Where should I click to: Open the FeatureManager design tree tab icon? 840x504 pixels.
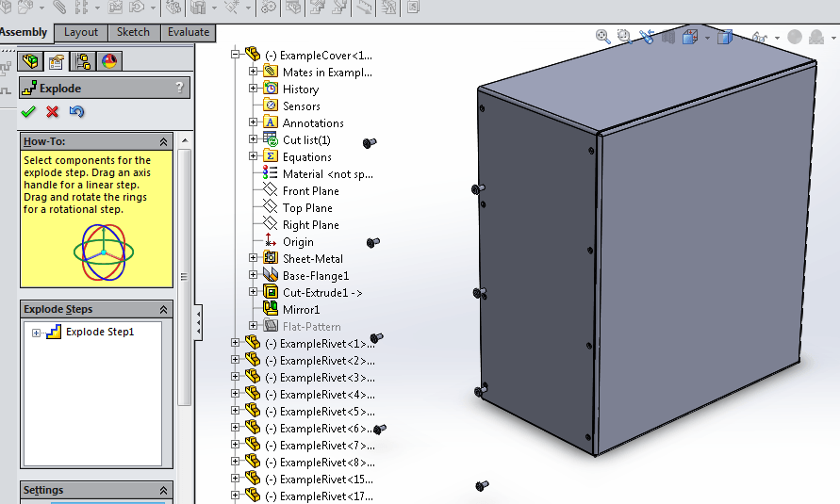click(x=30, y=61)
